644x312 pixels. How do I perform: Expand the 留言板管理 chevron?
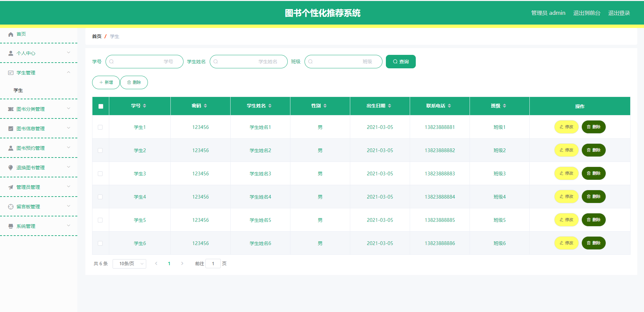(69, 206)
